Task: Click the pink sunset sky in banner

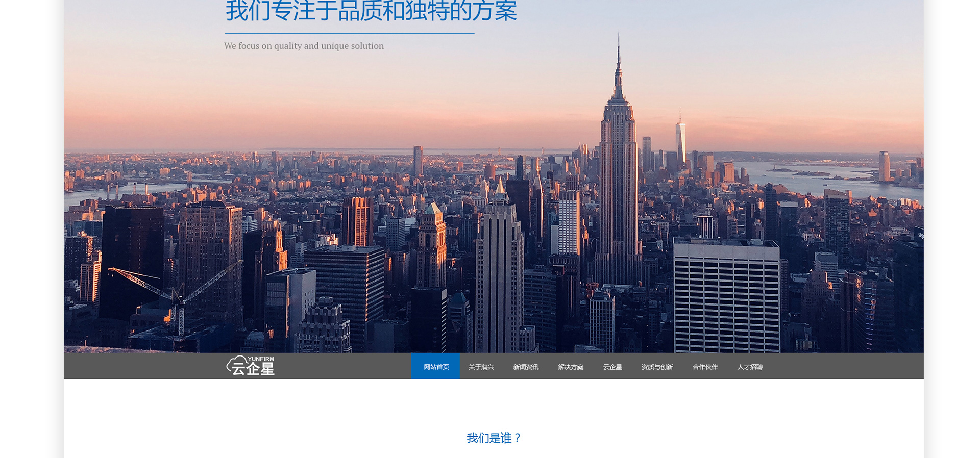Action: [357, 112]
